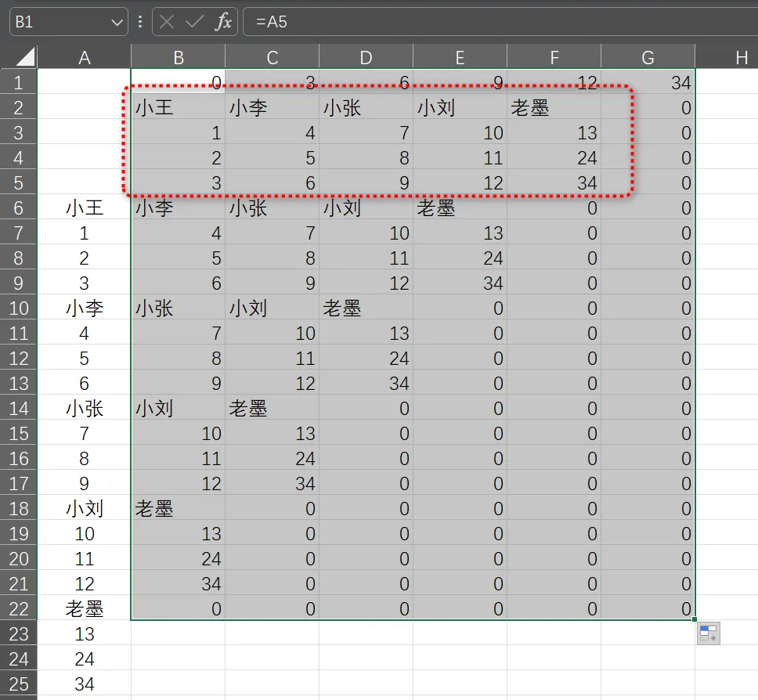The width and height of the screenshot is (758, 700).
Task: Select row 6 header
Action: tap(18, 207)
